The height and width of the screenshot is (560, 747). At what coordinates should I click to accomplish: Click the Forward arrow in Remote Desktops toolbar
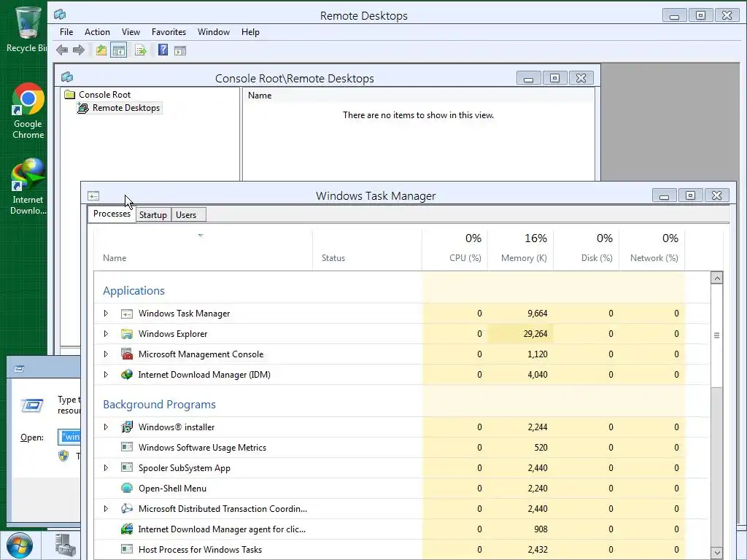[x=79, y=50]
